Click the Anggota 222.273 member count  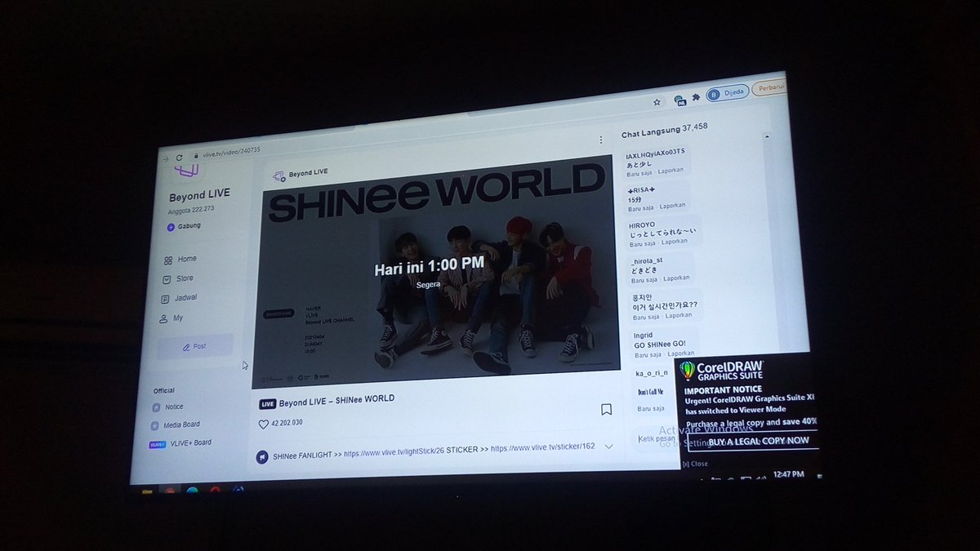click(x=192, y=211)
